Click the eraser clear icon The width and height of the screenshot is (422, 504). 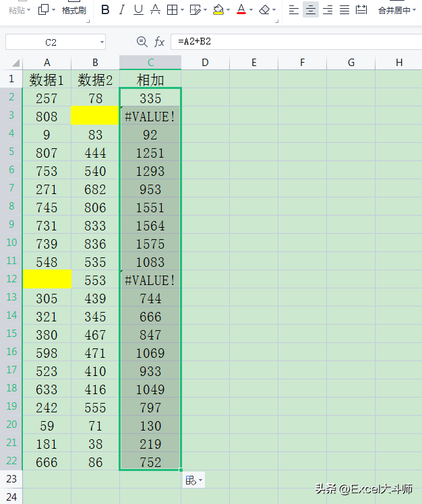[264, 10]
